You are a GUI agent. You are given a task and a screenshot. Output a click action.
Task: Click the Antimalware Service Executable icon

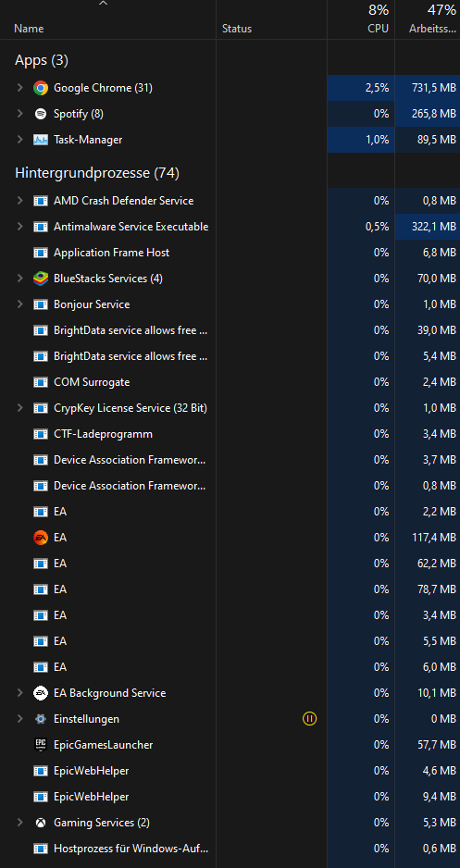tap(41, 227)
